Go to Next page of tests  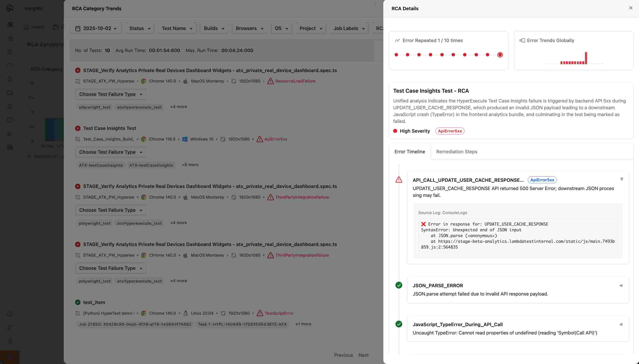[363, 355]
